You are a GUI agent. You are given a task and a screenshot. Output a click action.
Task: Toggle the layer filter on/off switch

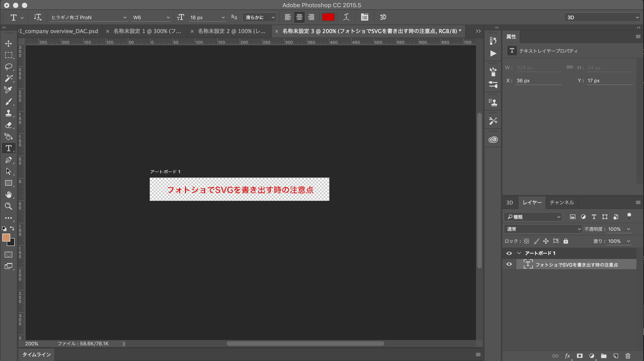[x=629, y=217]
